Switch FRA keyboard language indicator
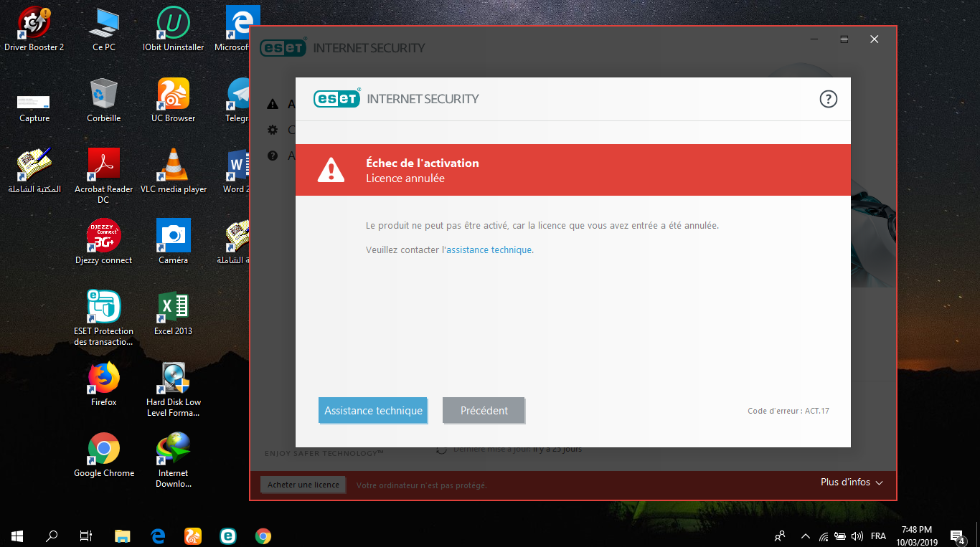The width and height of the screenshot is (980, 547). tap(878, 536)
